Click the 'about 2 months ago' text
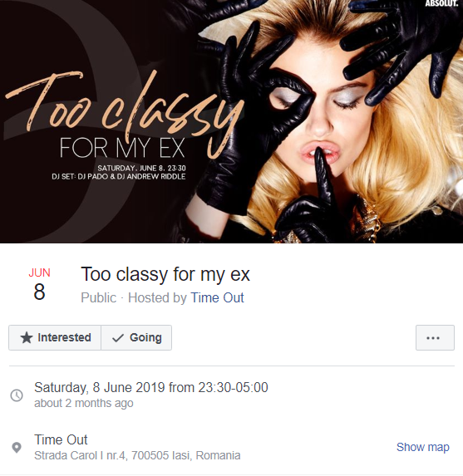The width and height of the screenshot is (463, 476). click(x=84, y=403)
